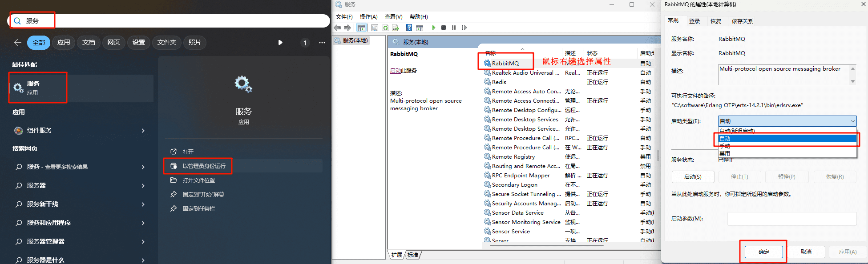The width and height of the screenshot is (868, 264).
Task: Click the Refresh toolbar icon in Services
Action: (x=385, y=28)
